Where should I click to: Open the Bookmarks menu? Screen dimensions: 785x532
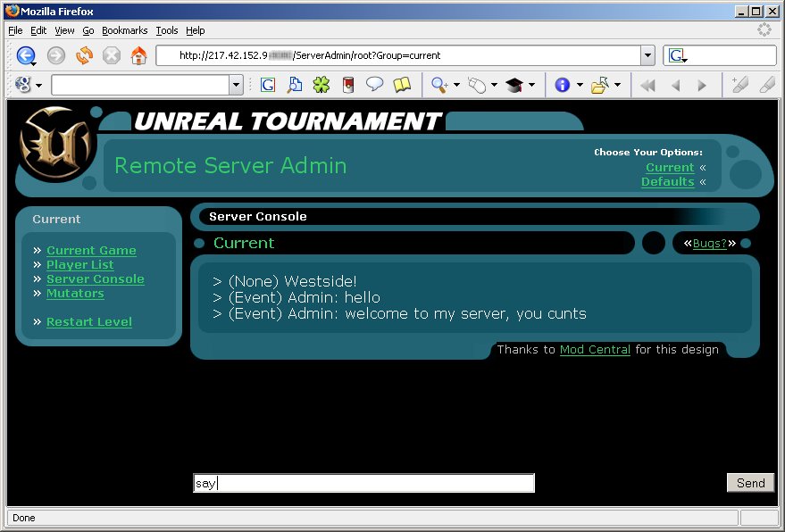(x=124, y=30)
